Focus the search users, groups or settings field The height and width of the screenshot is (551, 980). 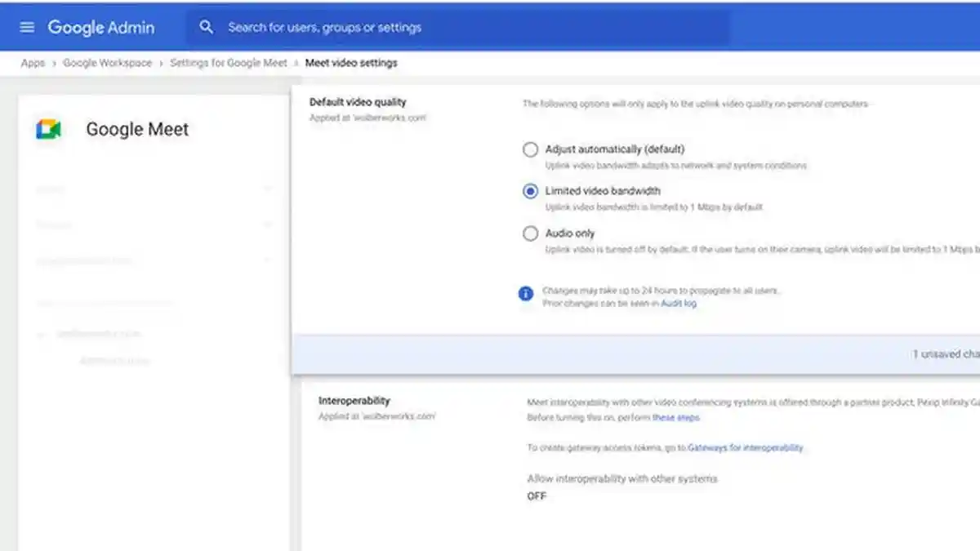pos(459,27)
